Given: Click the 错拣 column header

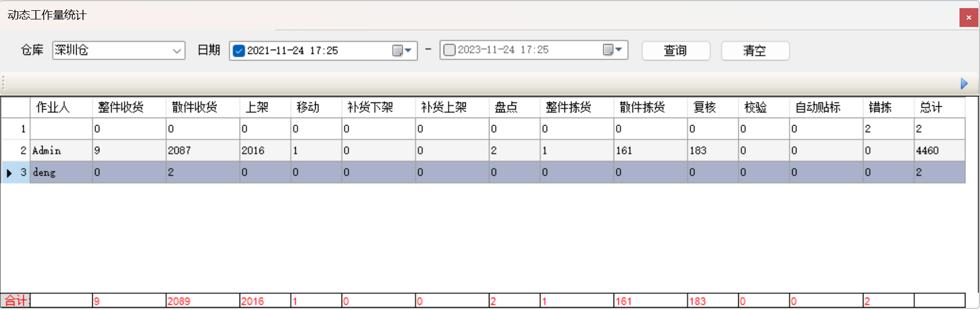Looking at the screenshot, I should point(888,107).
